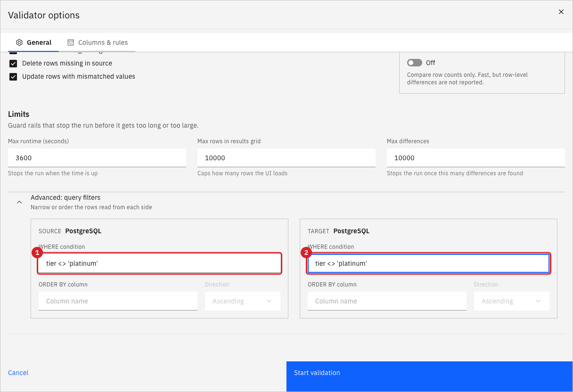The height and width of the screenshot is (392, 573).
Task: Click the TARGET PostgreSQL label
Action: [x=338, y=231]
